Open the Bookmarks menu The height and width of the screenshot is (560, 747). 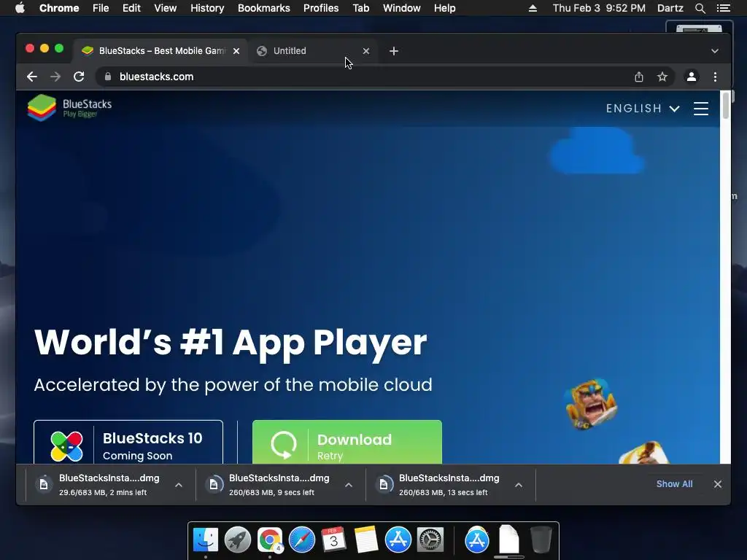click(x=264, y=8)
